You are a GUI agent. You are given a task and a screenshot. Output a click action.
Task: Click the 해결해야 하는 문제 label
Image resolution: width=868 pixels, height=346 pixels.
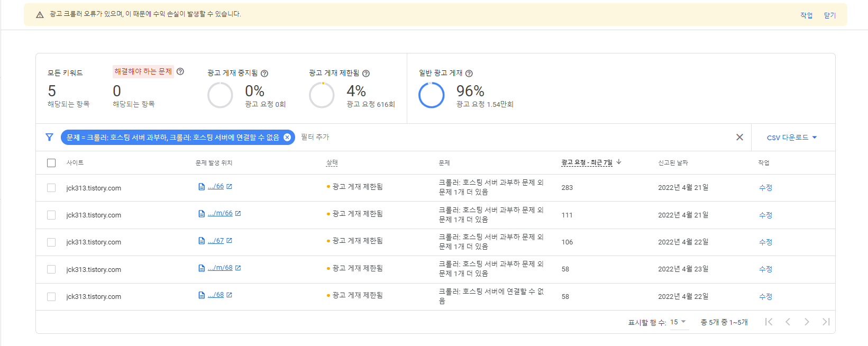[143, 71]
